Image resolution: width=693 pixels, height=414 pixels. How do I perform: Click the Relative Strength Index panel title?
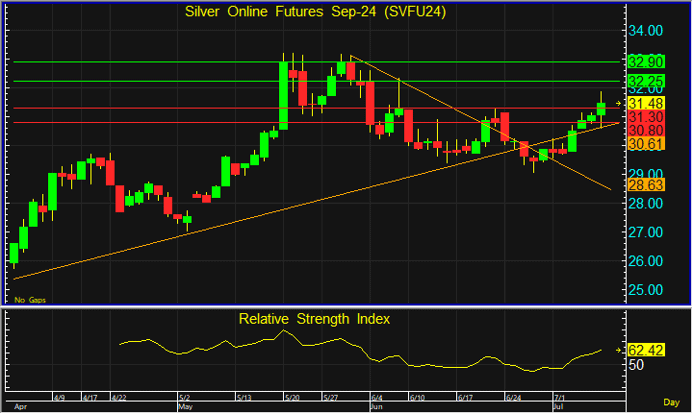point(314,319)
